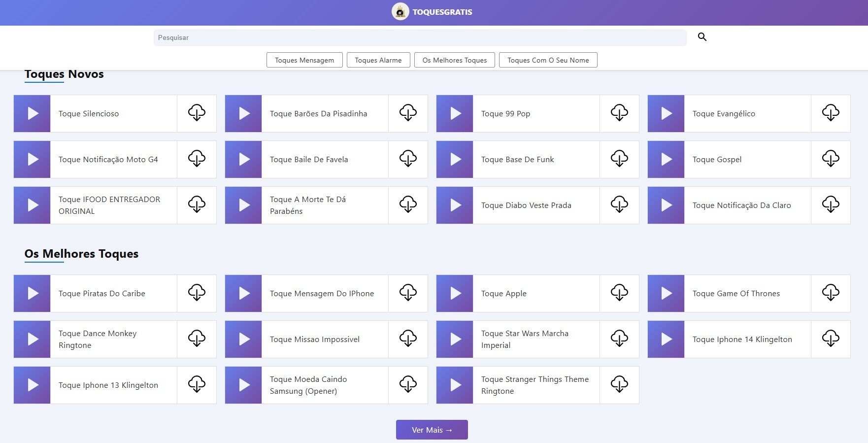The height and width of the screenshot is (443, 868).
Task: Download Toque Silencioso ringtone
Action: coord(197,113)
